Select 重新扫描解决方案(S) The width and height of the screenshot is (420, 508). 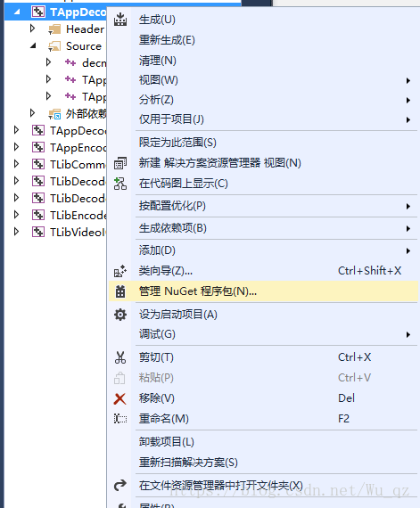263,462
